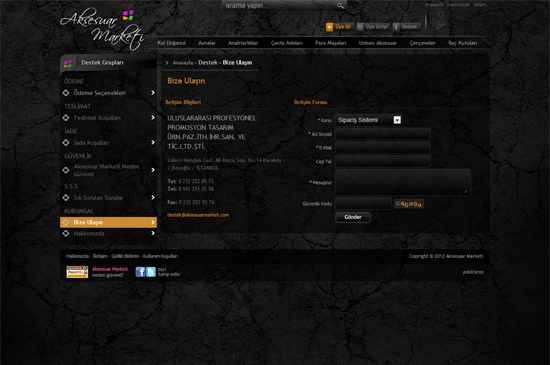Open the Konu dropdown list

[x=368, y=120]
